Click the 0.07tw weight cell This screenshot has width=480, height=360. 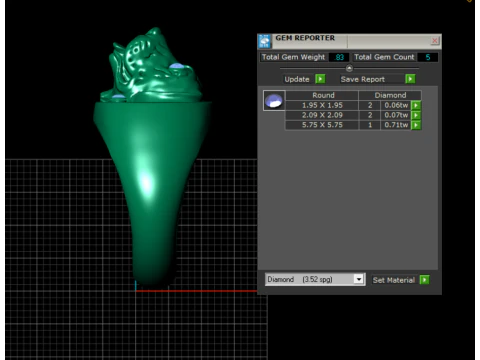click(396, 115)
